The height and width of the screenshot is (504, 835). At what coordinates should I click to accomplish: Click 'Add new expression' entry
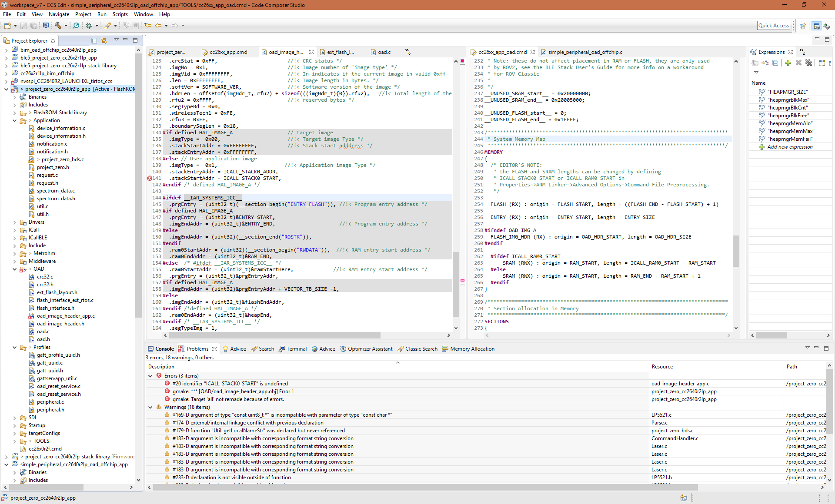pos(790,147)
